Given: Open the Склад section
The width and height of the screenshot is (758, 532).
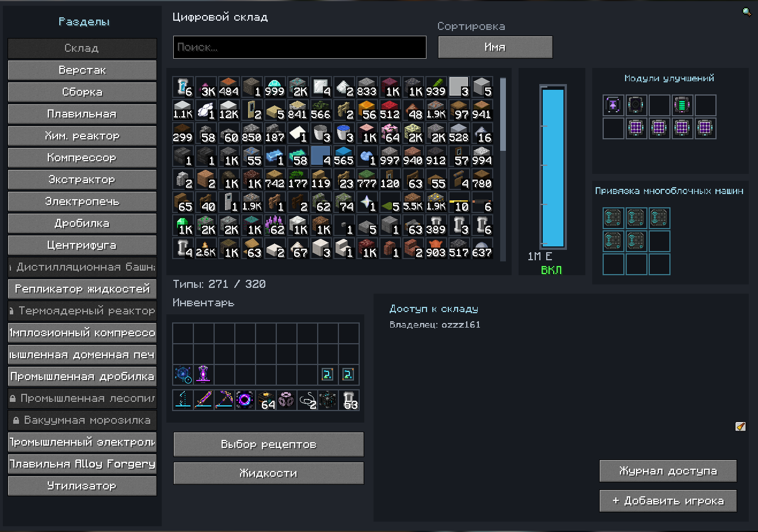Looking at the screenshot, I should click(x=82, y=48).
